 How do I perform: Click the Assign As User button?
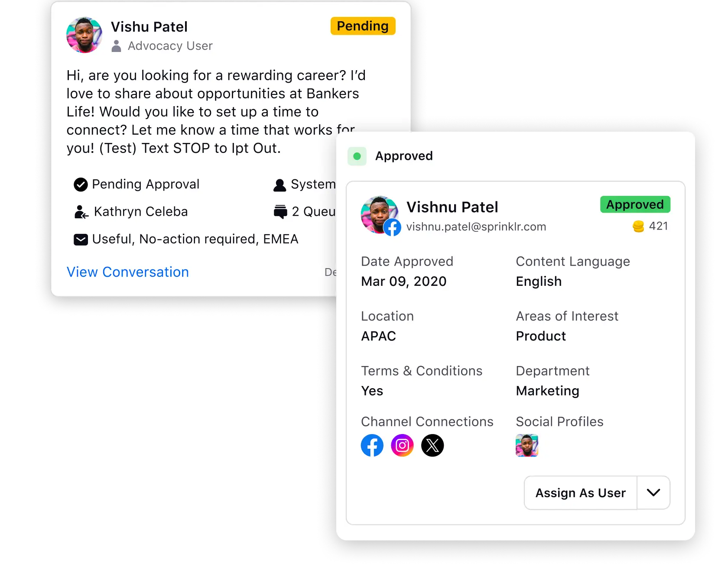[x=581, y=492]
